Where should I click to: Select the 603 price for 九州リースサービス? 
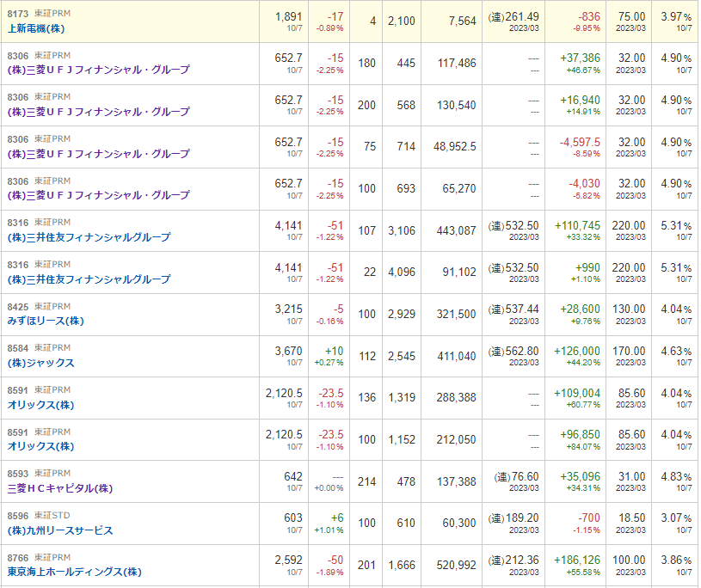click(x=293, y=518)
